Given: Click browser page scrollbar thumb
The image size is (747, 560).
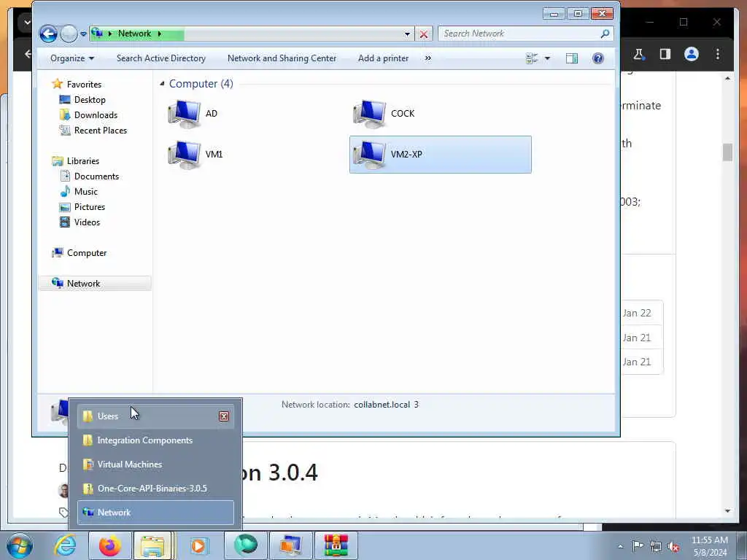Looking at the screenshot, I should (727, 152).
